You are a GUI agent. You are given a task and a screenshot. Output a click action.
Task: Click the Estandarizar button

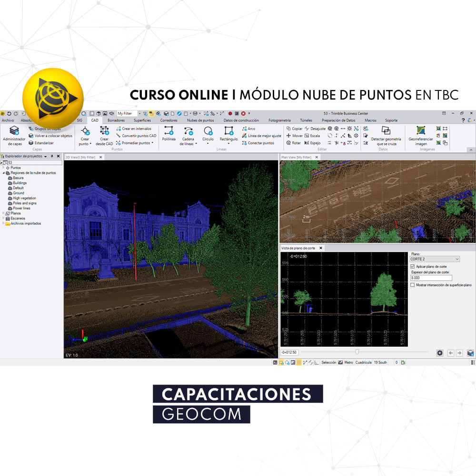[x=44, y=143]
